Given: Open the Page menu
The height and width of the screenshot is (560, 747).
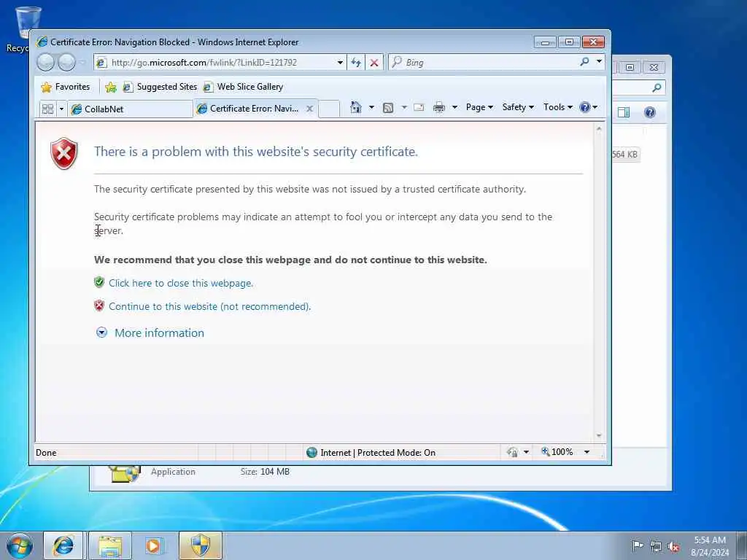Looking at the screenshot, I should click(479, 107).
